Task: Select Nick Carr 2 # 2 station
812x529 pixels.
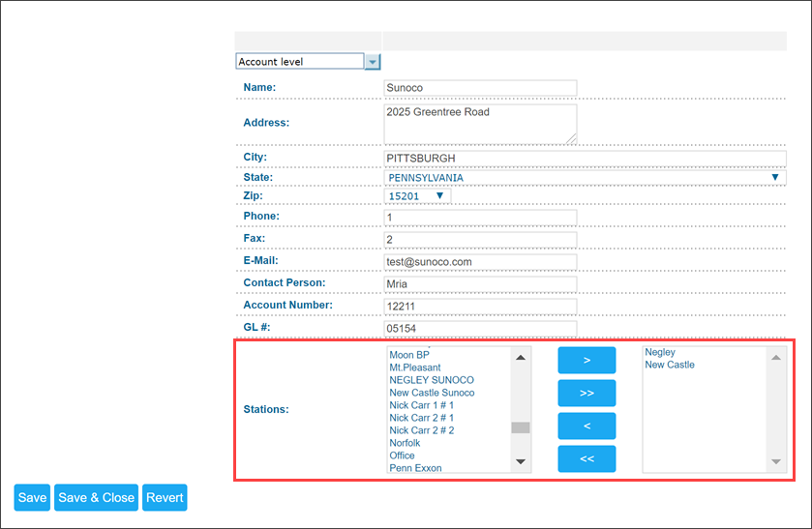Action: pos(422,430)
